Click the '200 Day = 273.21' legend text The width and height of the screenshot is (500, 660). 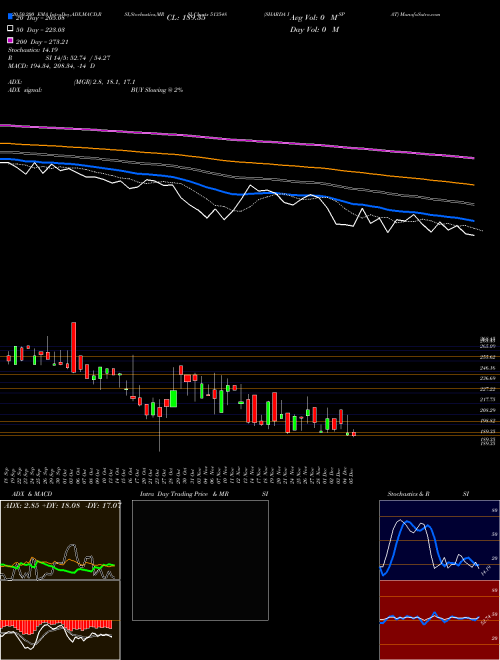(x=43, y=42)
